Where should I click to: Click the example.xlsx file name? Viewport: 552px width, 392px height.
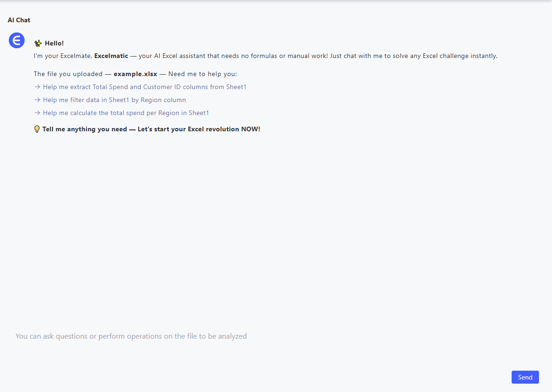tap(135, 74)
